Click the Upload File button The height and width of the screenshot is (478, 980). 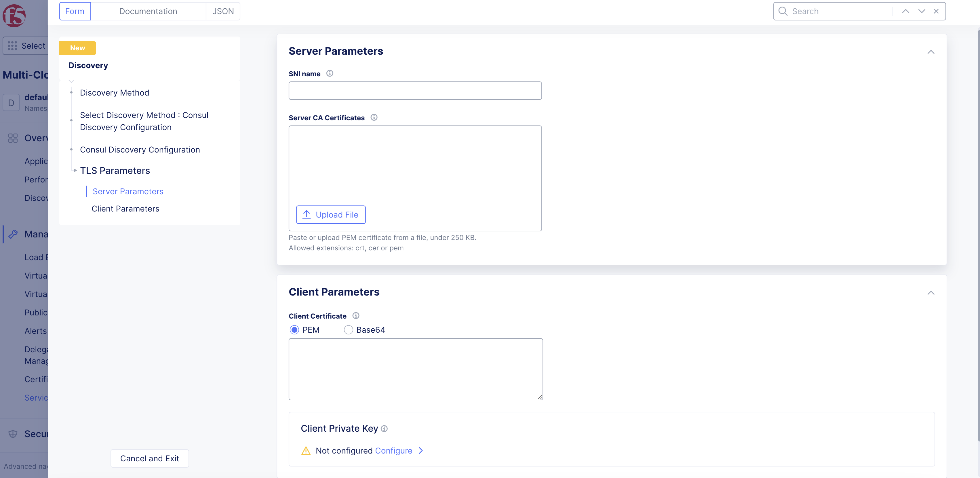point(331,215)
